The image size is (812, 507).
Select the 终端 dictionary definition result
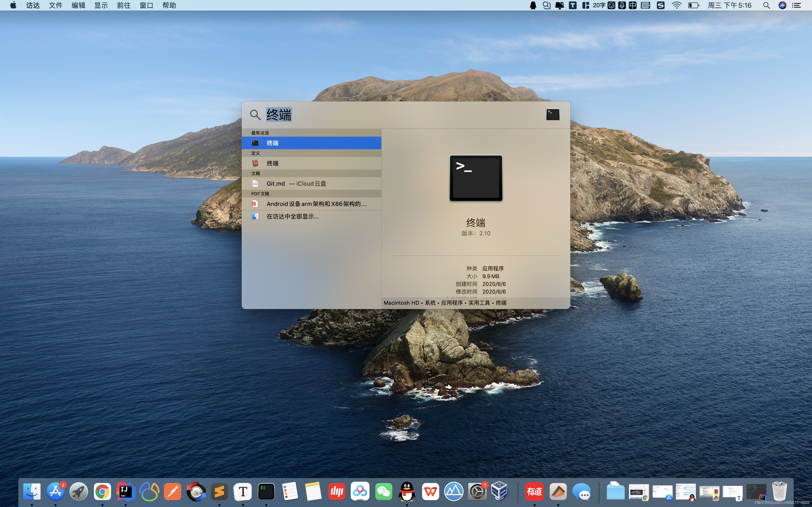click(x=311, y=163)
